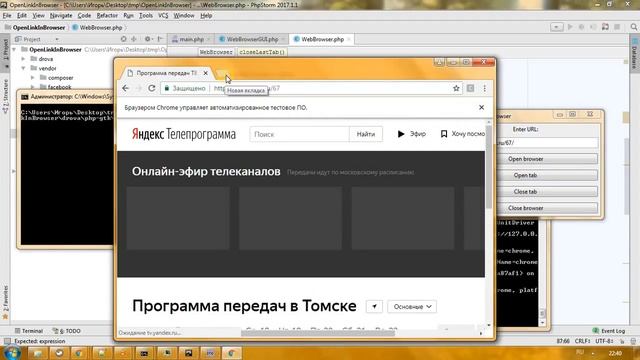The width and height of the screenshot is (640, 360).
Task: Click the Найти search button
Action: [366, 134]
